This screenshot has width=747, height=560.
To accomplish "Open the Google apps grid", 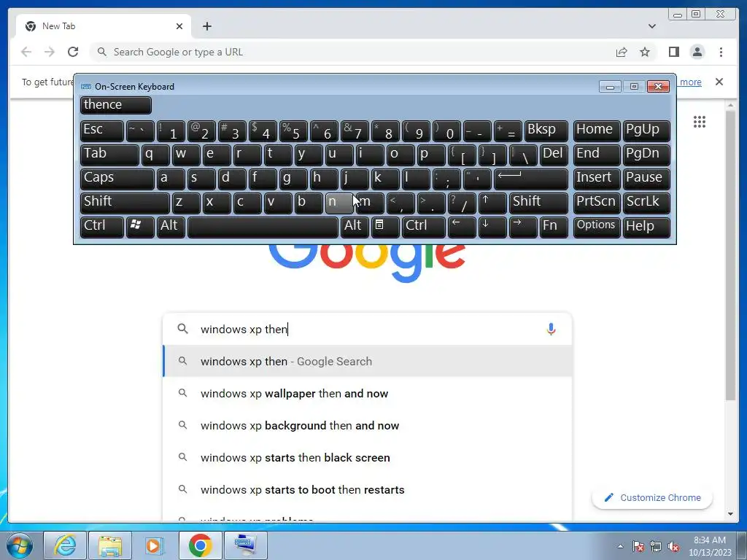I will pyautogui.click(x=700, y=122).
